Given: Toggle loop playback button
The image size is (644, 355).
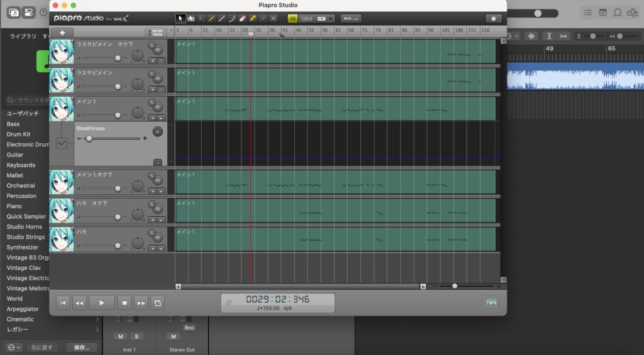Looking at the screenshot, I should point(158,303).
